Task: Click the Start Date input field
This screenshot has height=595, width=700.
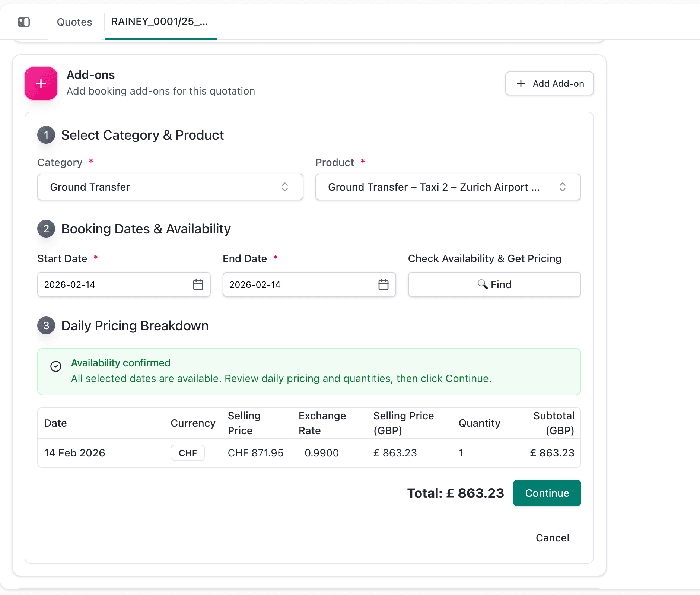Action: click(124, 284)
